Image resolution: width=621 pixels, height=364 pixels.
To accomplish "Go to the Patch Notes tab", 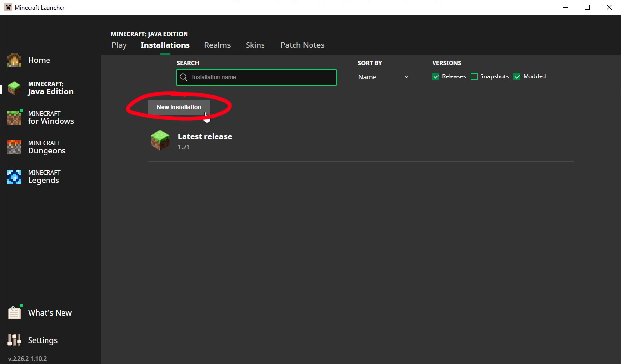I will tap(302, 45).
